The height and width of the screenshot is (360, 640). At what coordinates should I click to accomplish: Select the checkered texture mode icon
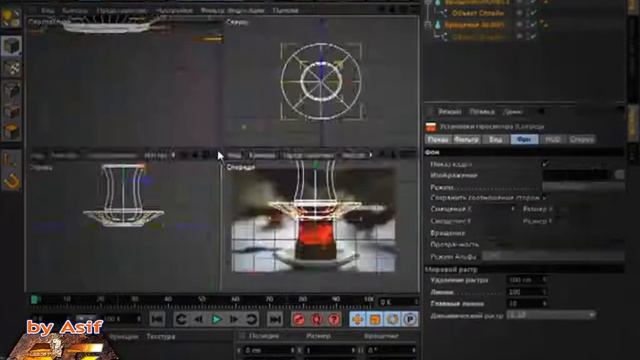coord(12,68)
